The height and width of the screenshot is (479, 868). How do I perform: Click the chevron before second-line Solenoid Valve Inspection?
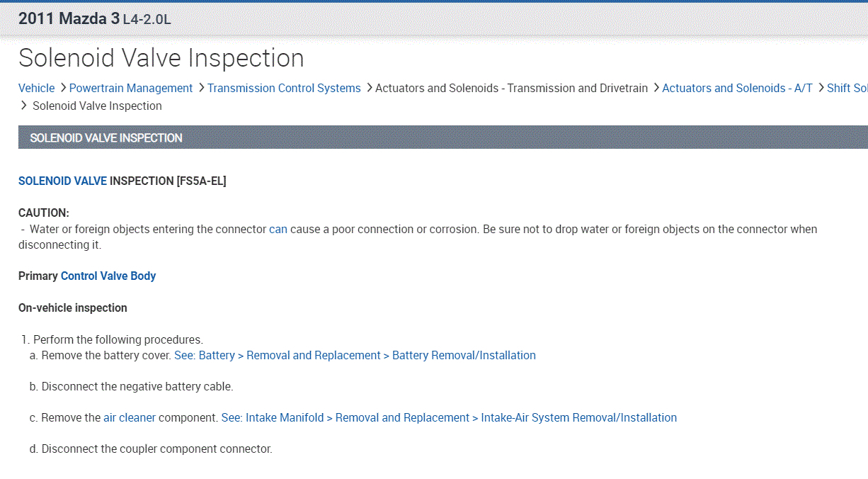[25, 106]
